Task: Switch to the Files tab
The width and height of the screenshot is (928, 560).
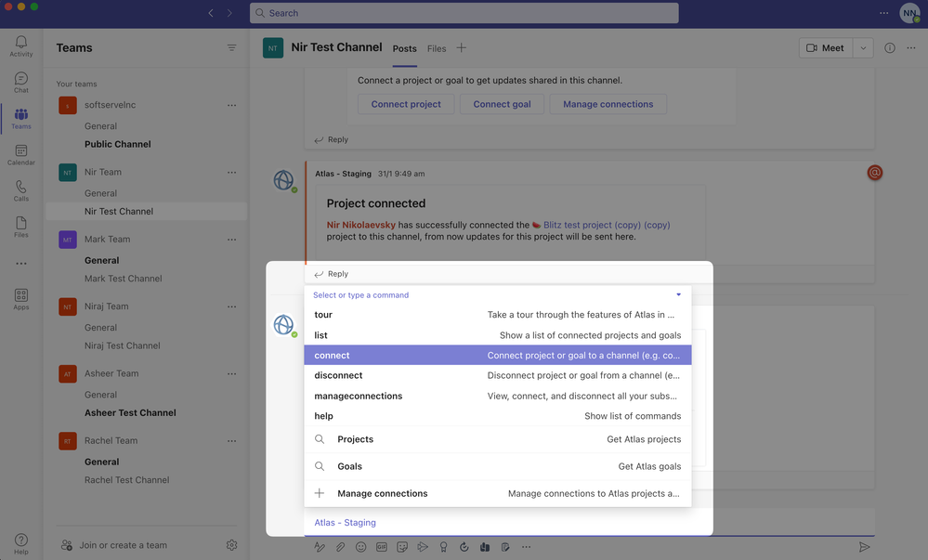Action: click(437, 48)
